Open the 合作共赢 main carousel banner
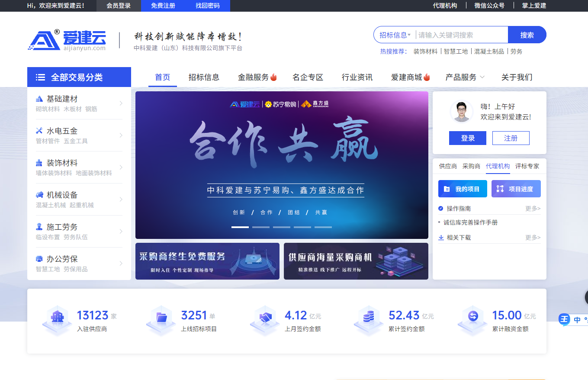The image size is (588, 380). 282,165
